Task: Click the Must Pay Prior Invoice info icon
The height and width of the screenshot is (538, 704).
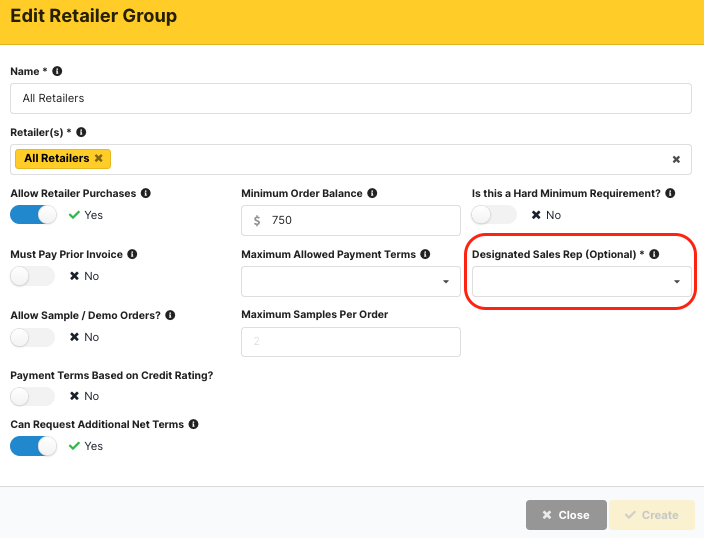Action: pyautogui.click(x=132, y=255)
